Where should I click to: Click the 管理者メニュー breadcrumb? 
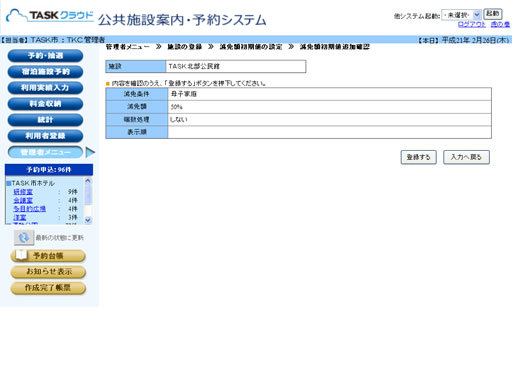(x=128, y=47)
